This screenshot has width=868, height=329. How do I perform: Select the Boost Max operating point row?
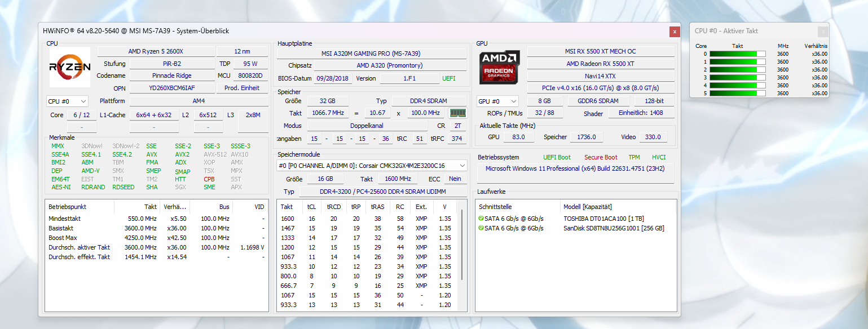157,238
